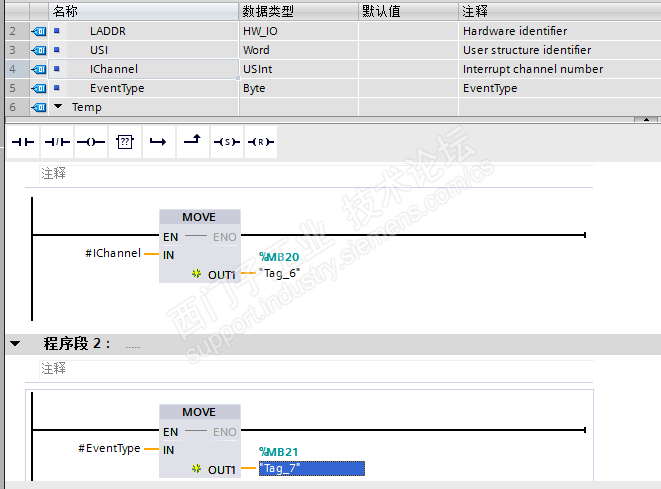Click the highlighted "Tag_7" operand field
661x489 pixels.
click(312, 468)
